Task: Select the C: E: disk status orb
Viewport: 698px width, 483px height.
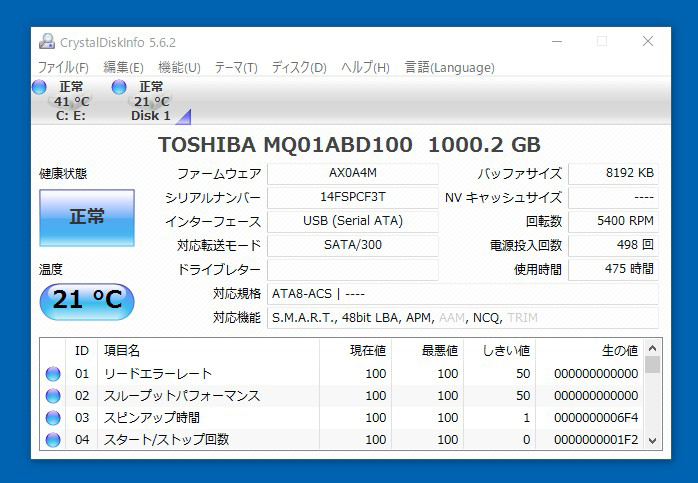Action: tap(40, 88)
